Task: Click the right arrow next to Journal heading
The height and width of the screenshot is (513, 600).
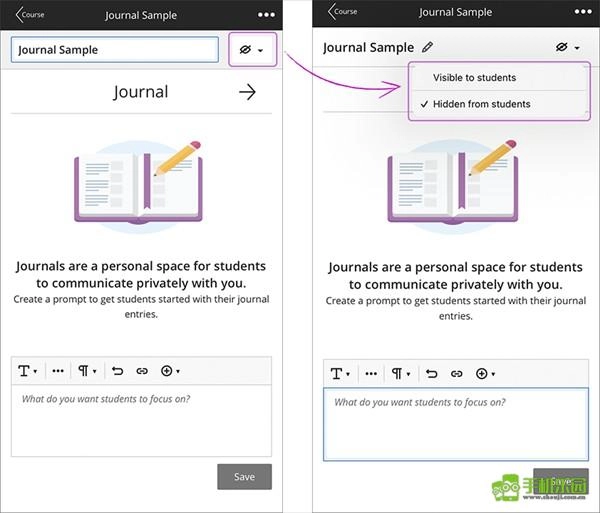Action: 247,92
